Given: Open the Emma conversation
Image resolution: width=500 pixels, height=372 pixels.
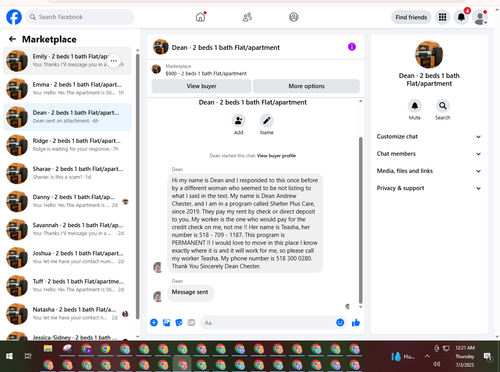Looking at the screenshot, I should point(67,89).
